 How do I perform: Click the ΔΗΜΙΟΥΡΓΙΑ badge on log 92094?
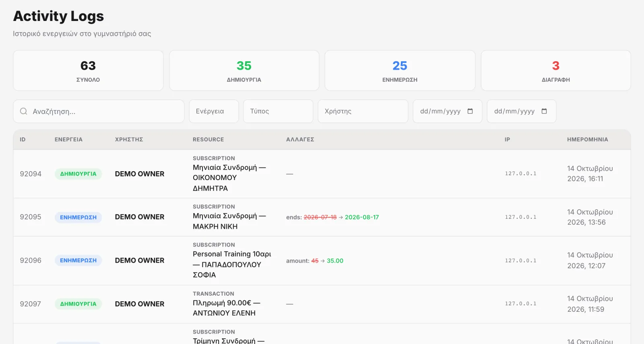pos(78,174)
